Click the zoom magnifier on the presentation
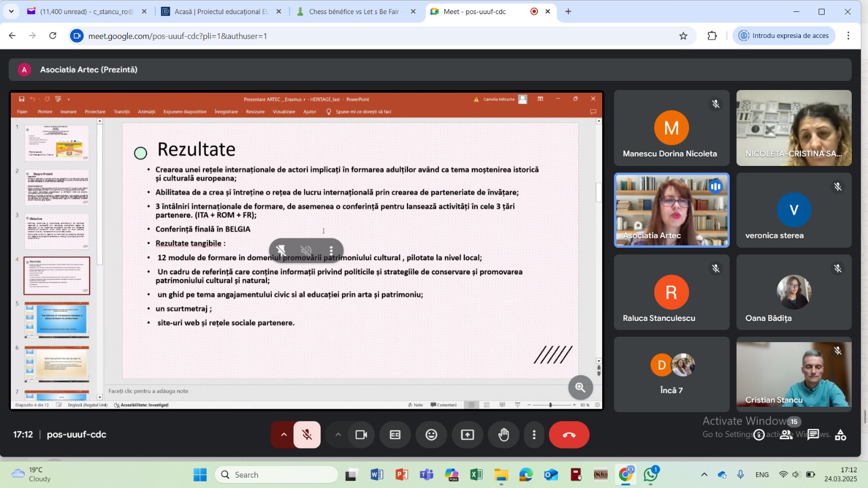Image resolution: width=868 pixels, height=488 pixels. tap(580, 387)
